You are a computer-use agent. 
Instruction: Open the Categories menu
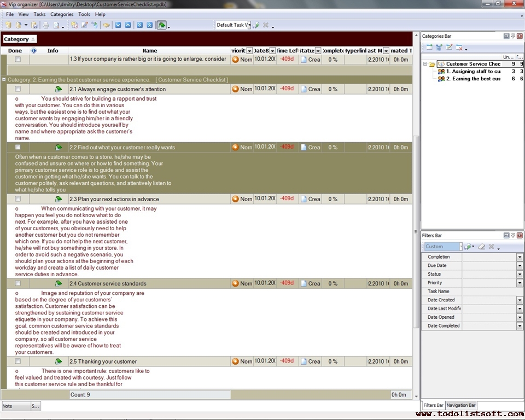coord(62,14)
